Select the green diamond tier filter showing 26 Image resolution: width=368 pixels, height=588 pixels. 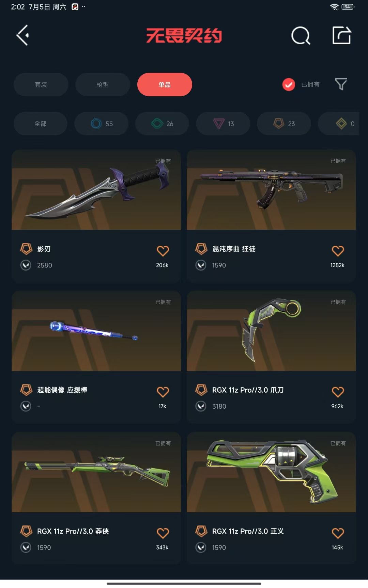pos(162,124)
